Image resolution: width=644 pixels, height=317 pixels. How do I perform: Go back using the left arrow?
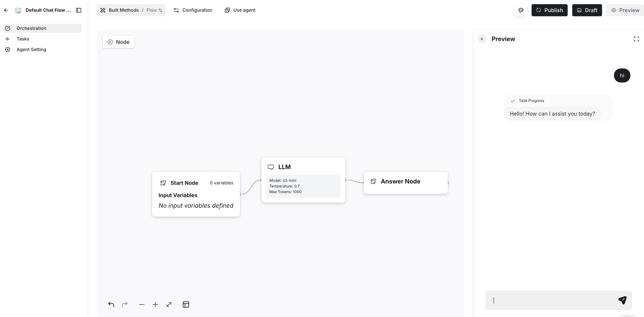[x=6, y=10]
